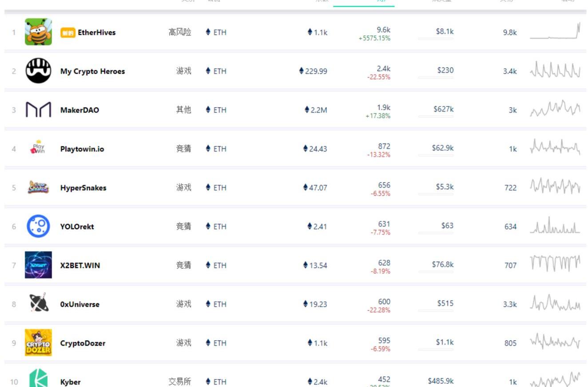
Task: Open the Playtowin.io name link
Action: pyautogui.click(x=82, y=149)
